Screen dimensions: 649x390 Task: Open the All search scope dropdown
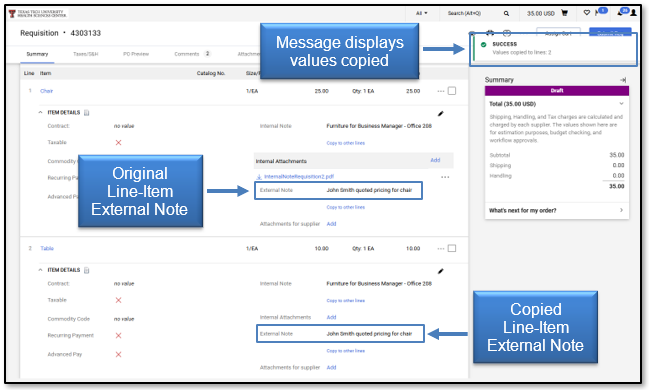pyautogui.click(x=422, y=13)
